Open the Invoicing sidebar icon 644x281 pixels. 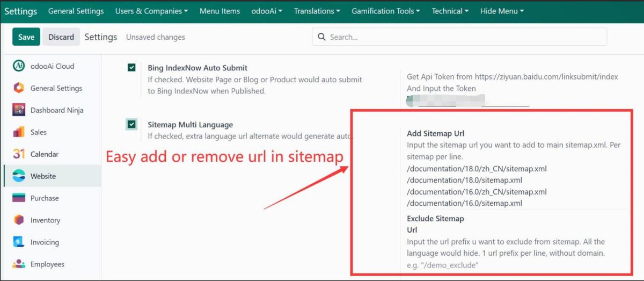coord(19,242)
